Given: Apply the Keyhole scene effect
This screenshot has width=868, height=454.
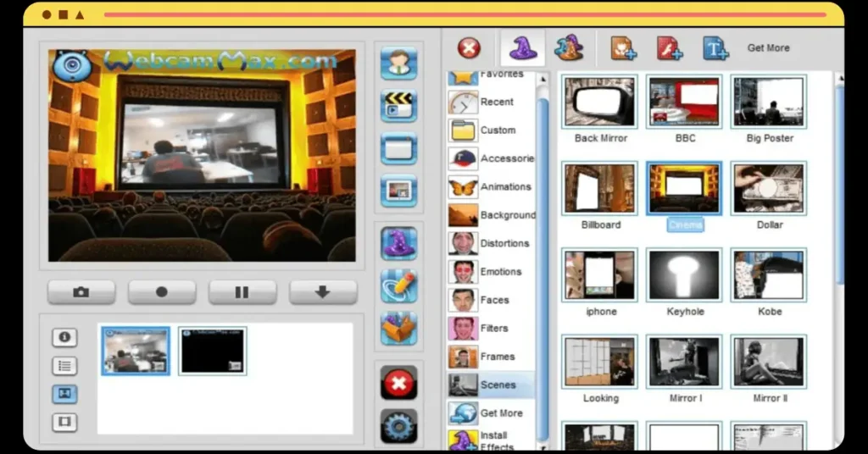Looking at the screenshot, I should click(685, 275).
